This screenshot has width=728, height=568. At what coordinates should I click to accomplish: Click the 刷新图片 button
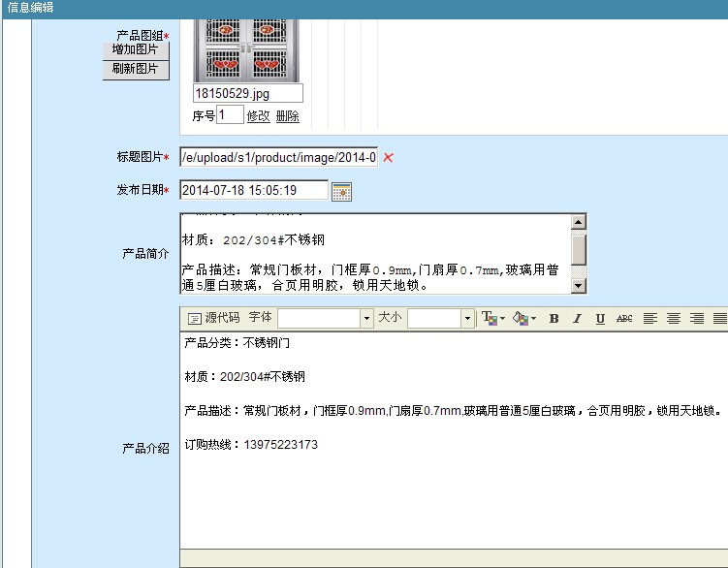click(136, 70)
